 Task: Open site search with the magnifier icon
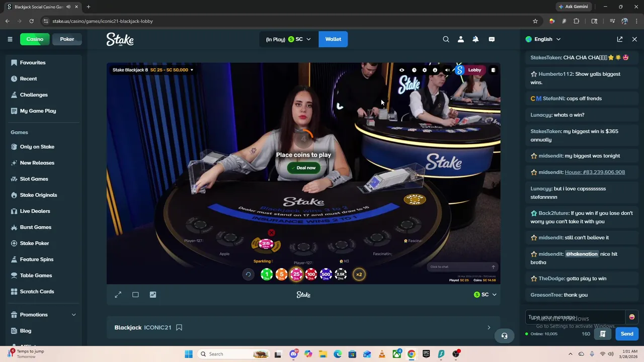tap(446, 39)
